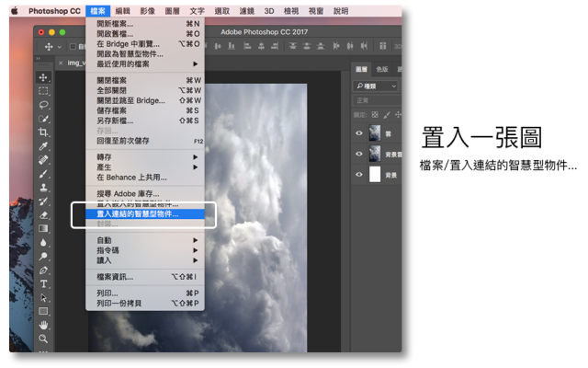Switch to the 色版 panel tab
Image resolution: width=588 pixels, height=368 pixels.
pos(382,69)
